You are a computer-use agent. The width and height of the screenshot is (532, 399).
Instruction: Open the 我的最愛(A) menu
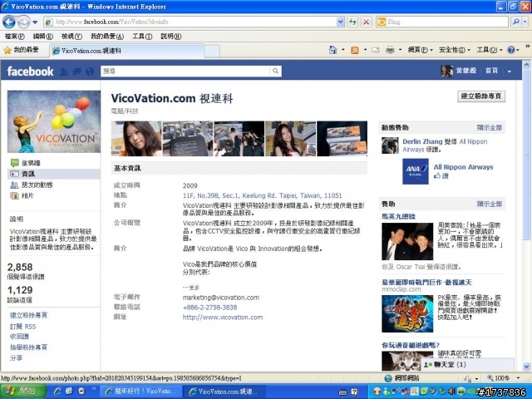coord(107,36)
